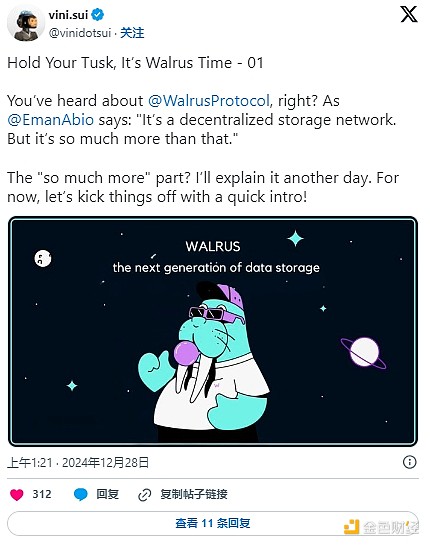This screenshot has width=430, height=545.
Task: Click vini.sui's profile avatar
Action: pos(25,24)
